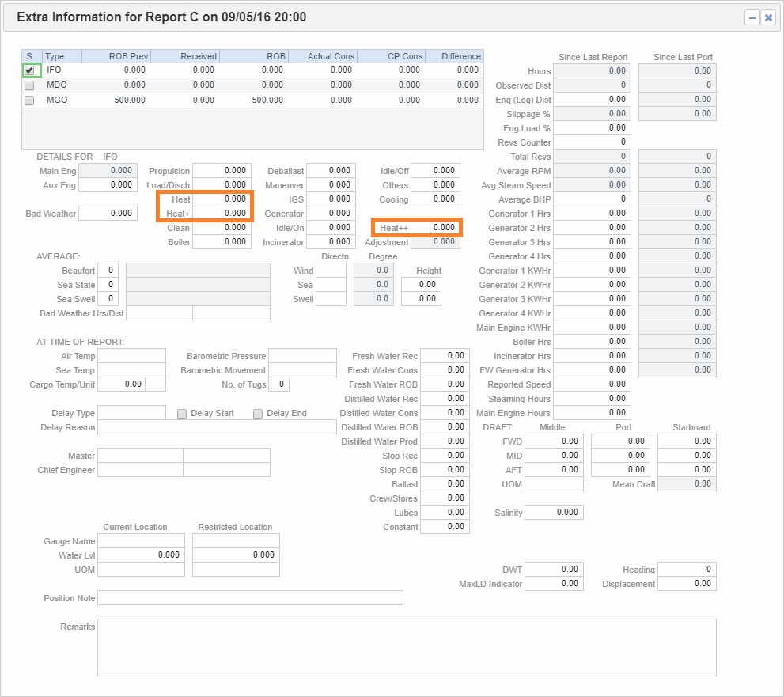Toggle the Delay Start checkbox

click(181, 413)
